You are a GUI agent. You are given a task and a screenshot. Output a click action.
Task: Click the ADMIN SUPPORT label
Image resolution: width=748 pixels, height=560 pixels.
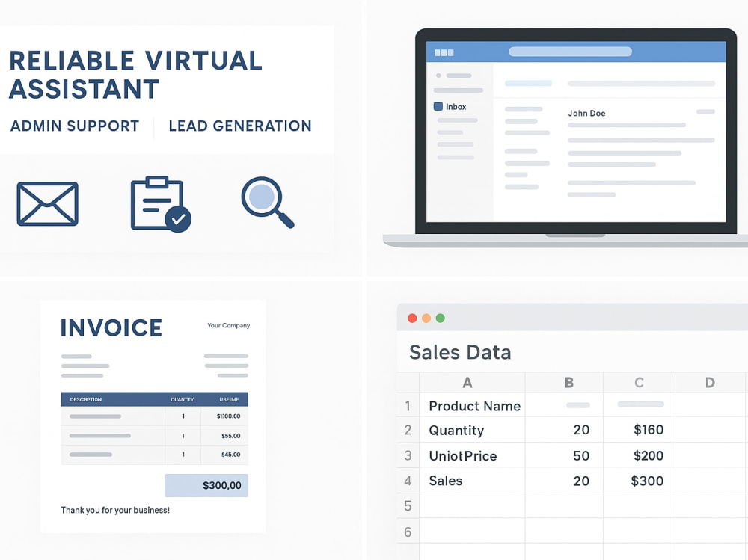coord(75,126)
